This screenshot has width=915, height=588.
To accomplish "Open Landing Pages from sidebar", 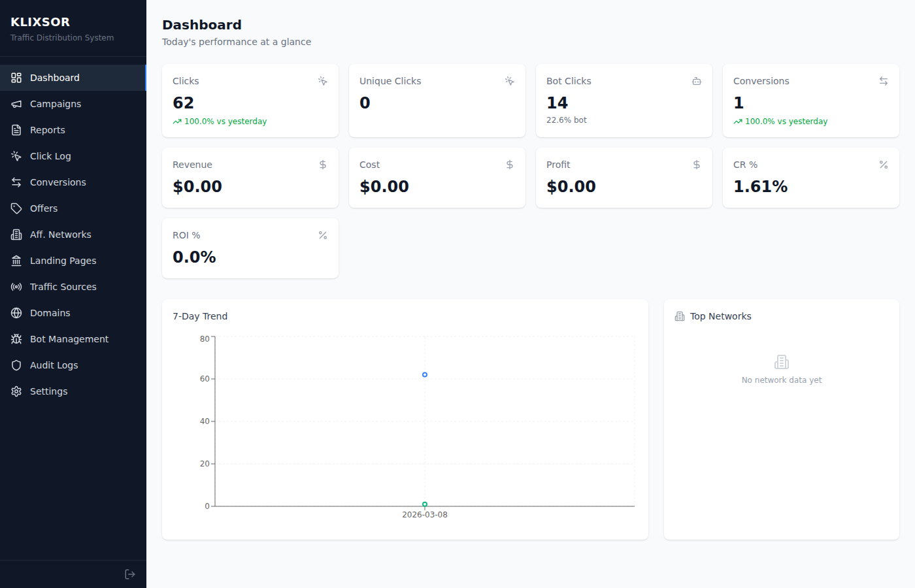I will point(63,260).
